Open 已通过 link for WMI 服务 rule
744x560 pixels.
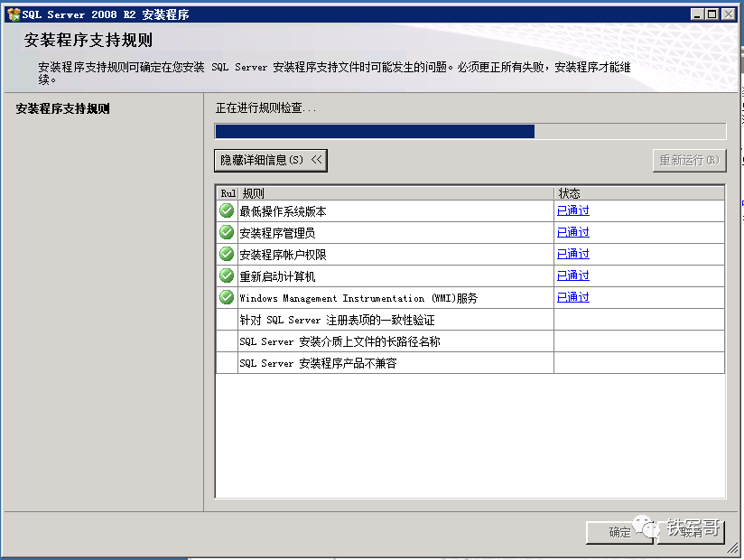click(572, 297)
